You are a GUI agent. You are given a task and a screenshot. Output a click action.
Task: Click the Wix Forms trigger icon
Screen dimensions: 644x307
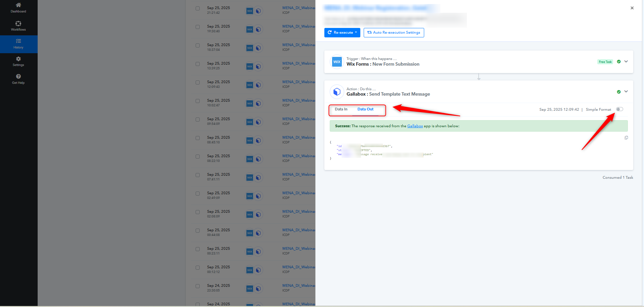tap(337, 62)
